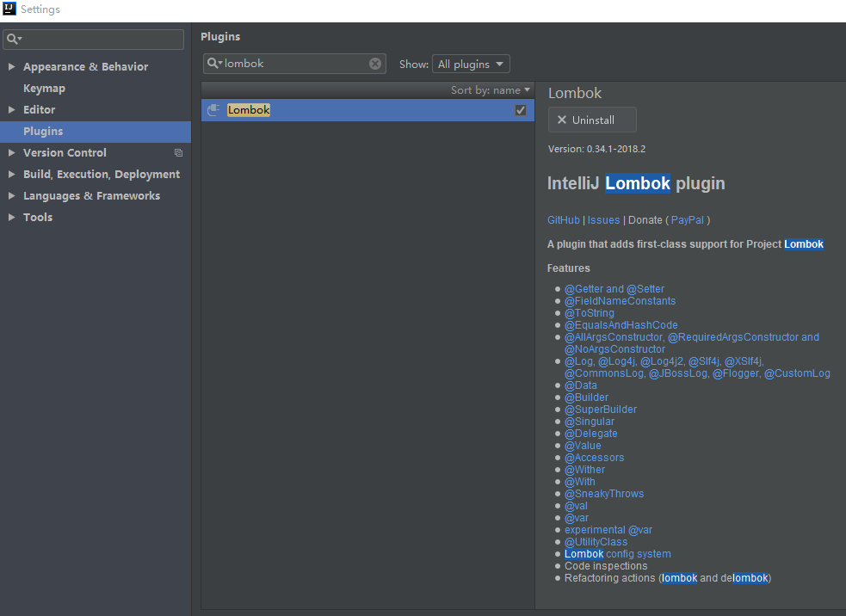Open the GitHub link
The width and height of the screenshot is (846, 616).
pos(563,220)
